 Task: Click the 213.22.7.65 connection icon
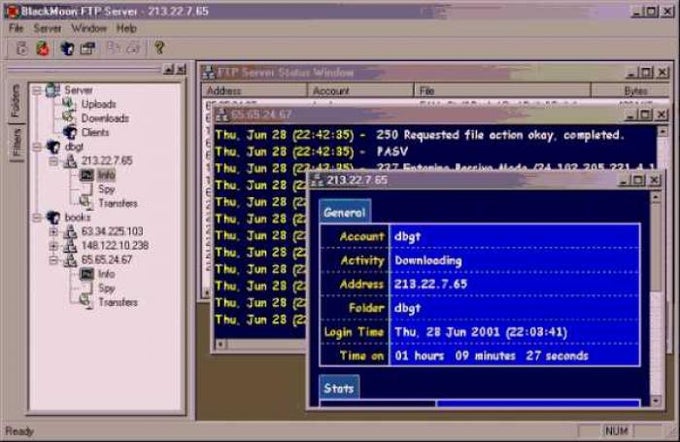coord(70,161)
